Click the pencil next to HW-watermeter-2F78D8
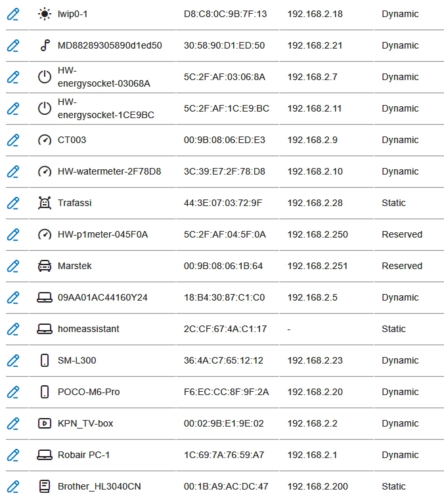Screen dimensions: 444x504 (x=12, y=171)
